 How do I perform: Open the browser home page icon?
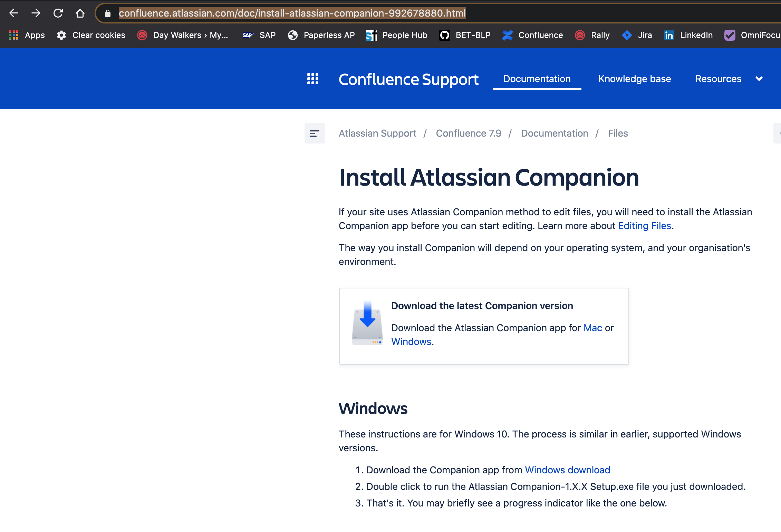pos(80,13)
